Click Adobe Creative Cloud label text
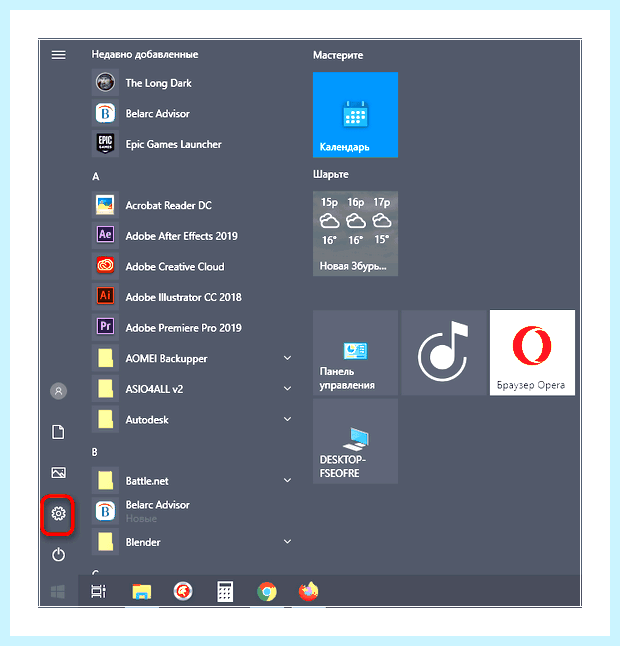Viewport: 620px width, 646px height. point(175,267)
